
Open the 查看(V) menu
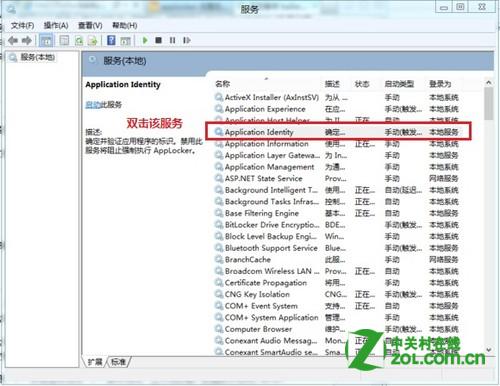(x=90, y=25)
